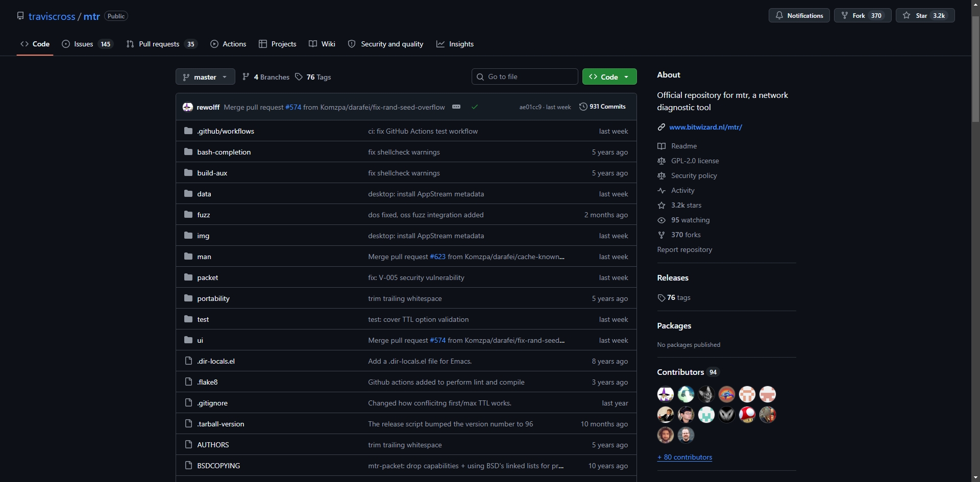Focus the Go to file search field
Image resolution: width=980 pixels, height=482 pixels.
point(525,77)
